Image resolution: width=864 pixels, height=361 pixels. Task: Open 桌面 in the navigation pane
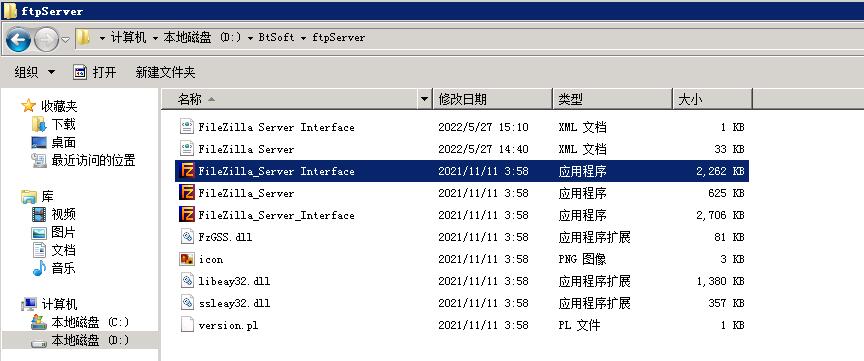63,142
